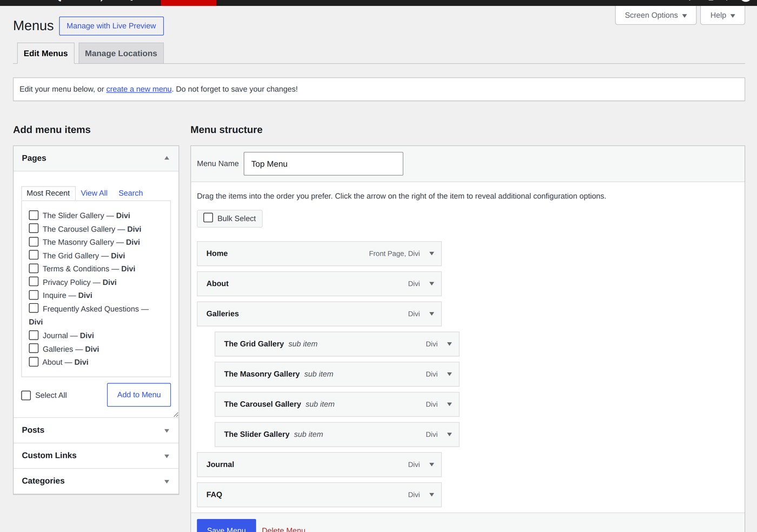The image size is (757, 532).
Task: Check The Masonry Gallery page checkbox
Action: coord(34,242)
